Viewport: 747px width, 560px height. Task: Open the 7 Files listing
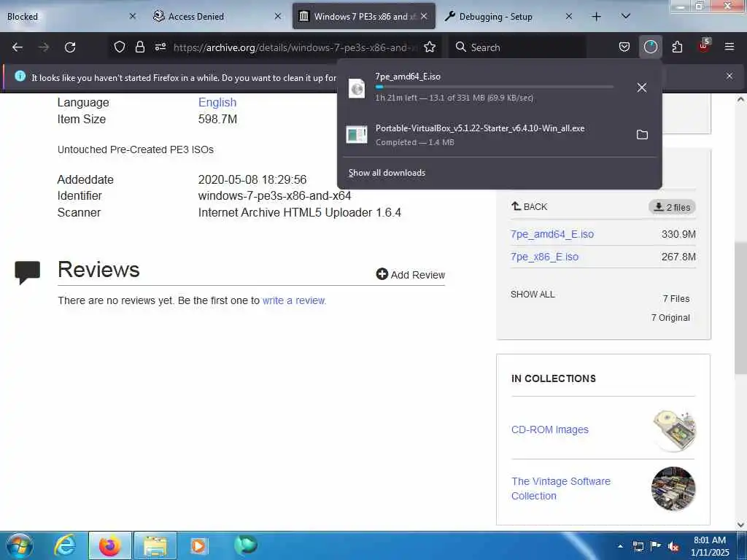click(676, 298)
